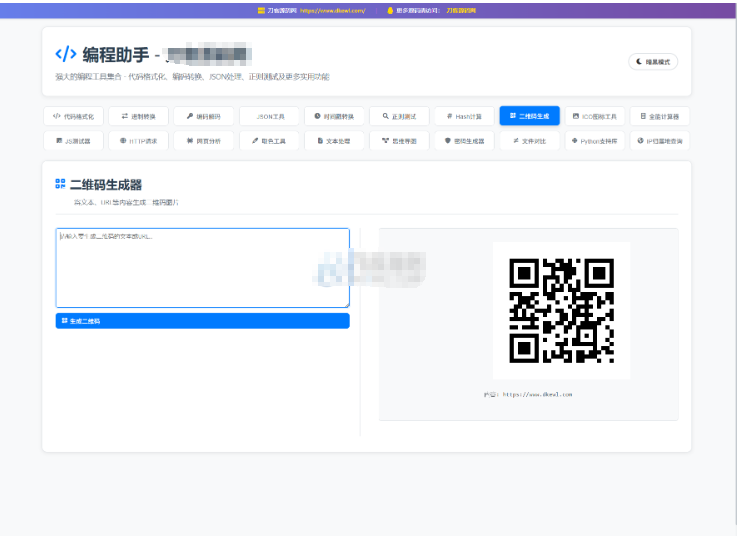Open the 密码生成器 shield tab
The height and width of the screenshot is (559, 740).
[464, 141]
